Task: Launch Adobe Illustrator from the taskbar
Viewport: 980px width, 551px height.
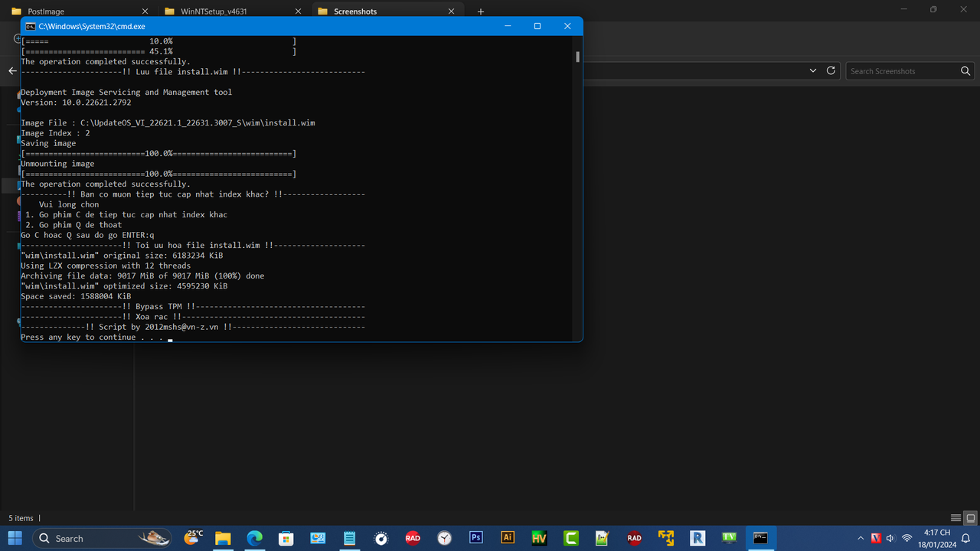Action: coord(507,538)
